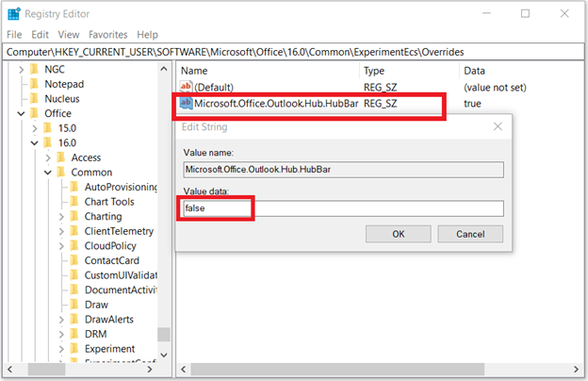The width and height of the screenshot is (588, 381).
Task: Open the Favorites menu
Action: (x=108, y=35)
